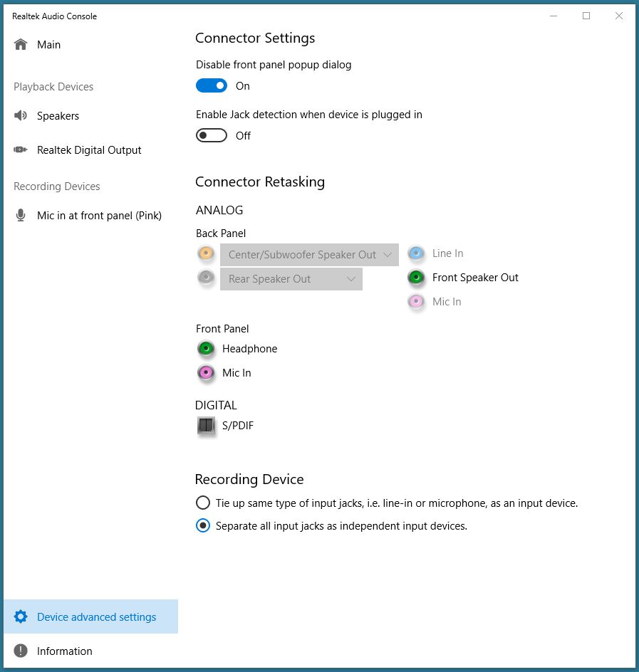
Task: Click the pink front panel Mic In jack
Action: [x=207, y=373]
